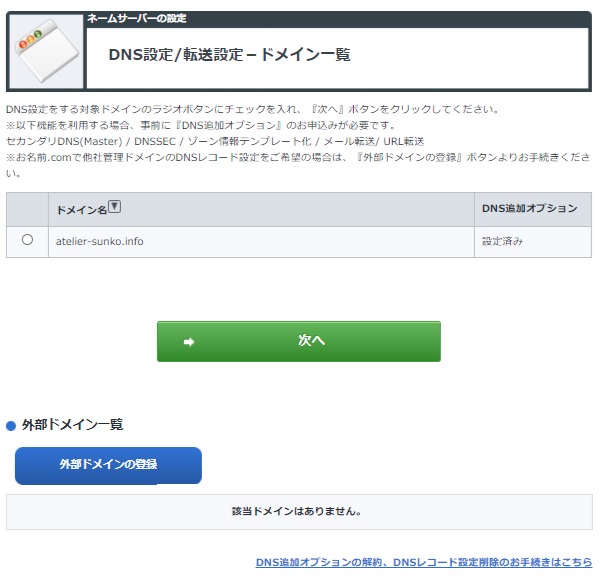The image size is (603, 581).
Task: Click the atelier-sunko.info domain text
Action: 100,241
